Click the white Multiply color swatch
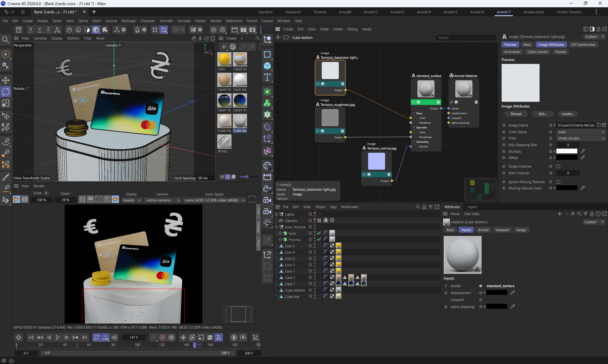 567,151
